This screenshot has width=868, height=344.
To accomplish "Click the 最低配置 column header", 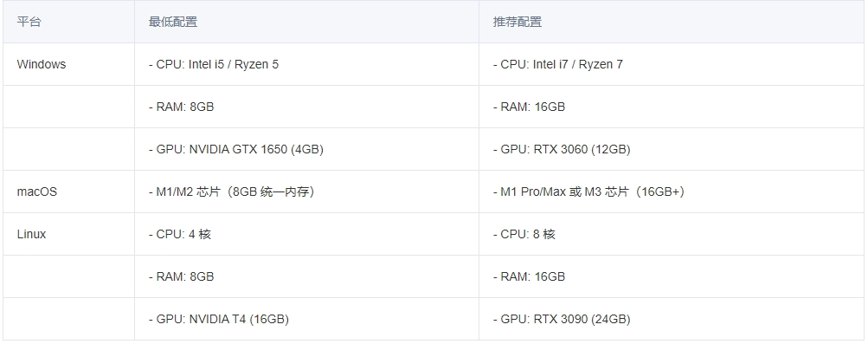I will pos(306,22).
